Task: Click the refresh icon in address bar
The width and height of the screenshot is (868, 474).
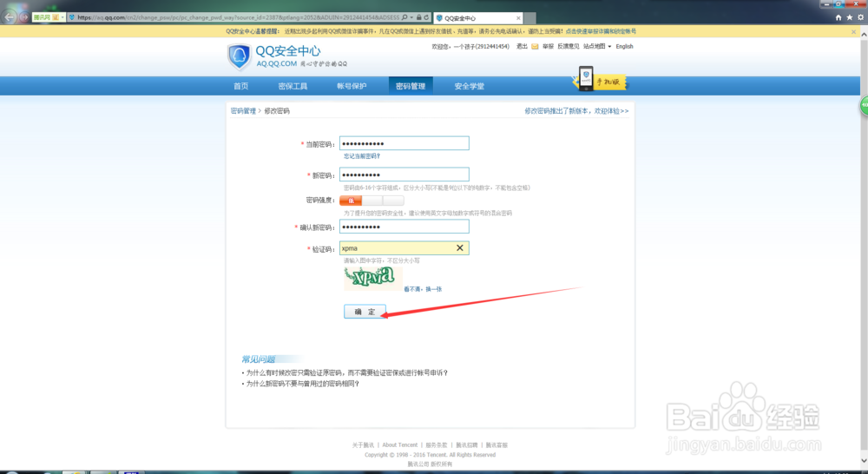Action: click(426, 17)
